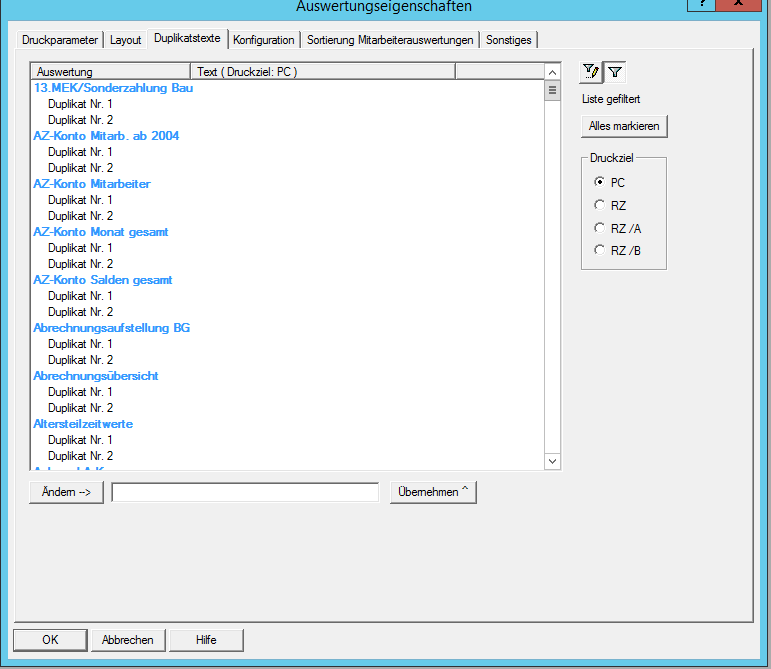Select the RZ print target option

pos(599,205)
